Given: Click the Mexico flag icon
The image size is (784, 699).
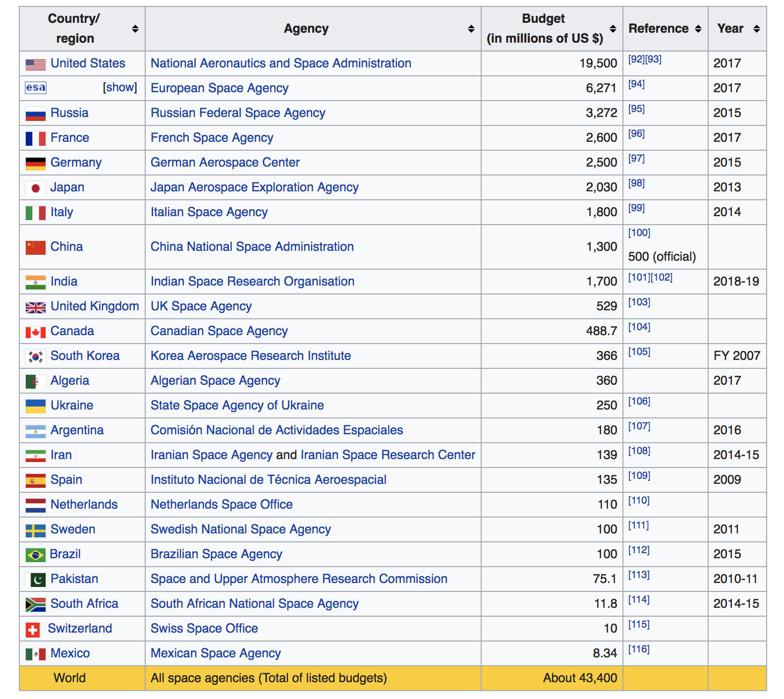Looking at the screenshot, I should point(36,654).
